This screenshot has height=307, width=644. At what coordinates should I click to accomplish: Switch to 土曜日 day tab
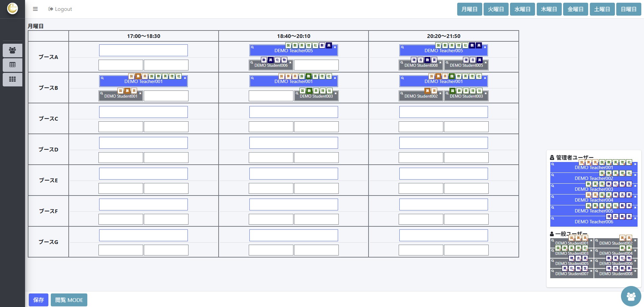[602, 9]
